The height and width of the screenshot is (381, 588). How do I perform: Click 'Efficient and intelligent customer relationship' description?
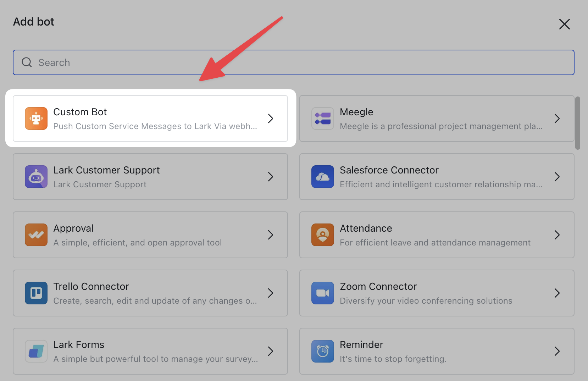coord(441,184)
